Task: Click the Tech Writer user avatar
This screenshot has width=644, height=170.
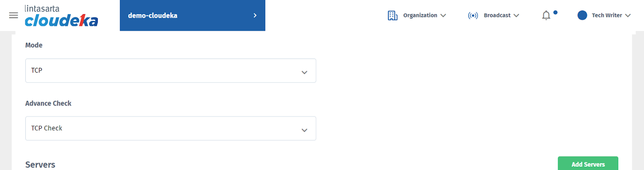Action: (582, 15)
